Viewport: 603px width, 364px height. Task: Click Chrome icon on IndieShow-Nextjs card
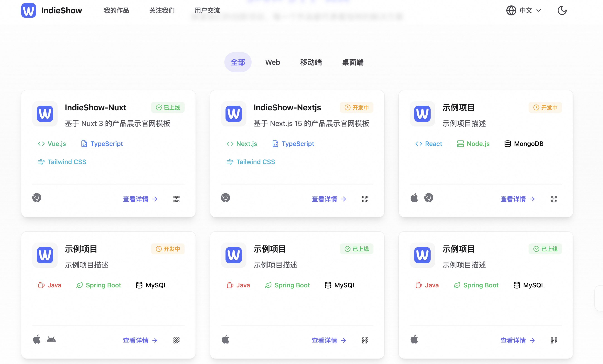click(x=226, y=198)
